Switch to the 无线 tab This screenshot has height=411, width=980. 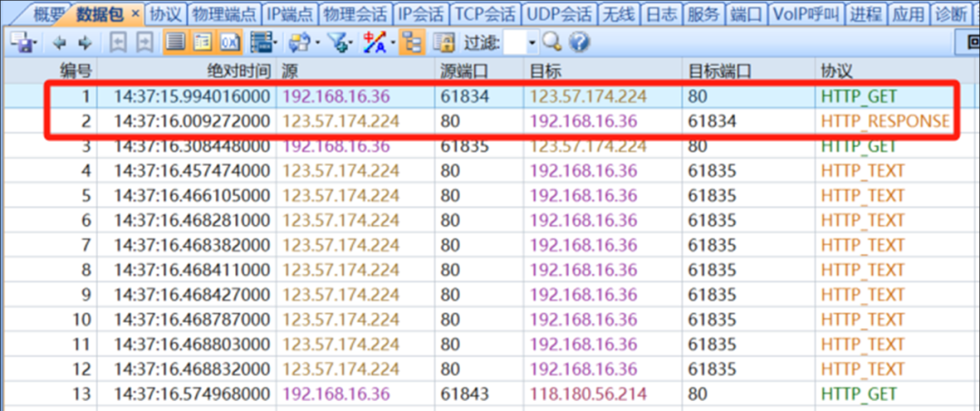click(618, 13)
